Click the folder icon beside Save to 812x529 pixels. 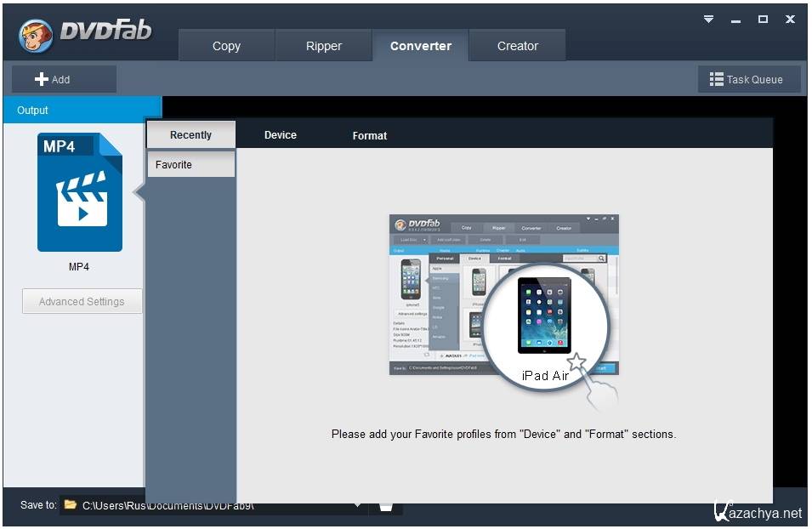coord(71,505)
